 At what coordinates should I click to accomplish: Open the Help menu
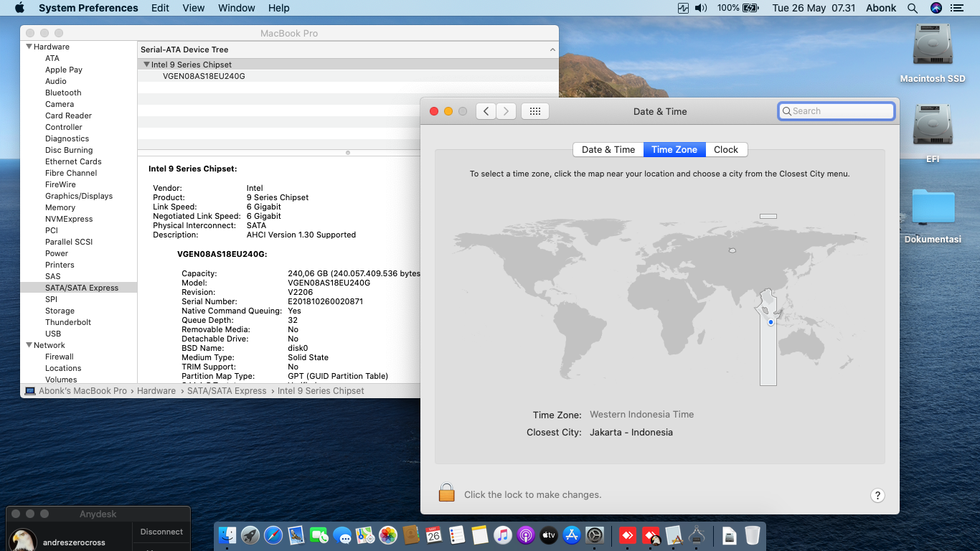click(x=279, y=8)
